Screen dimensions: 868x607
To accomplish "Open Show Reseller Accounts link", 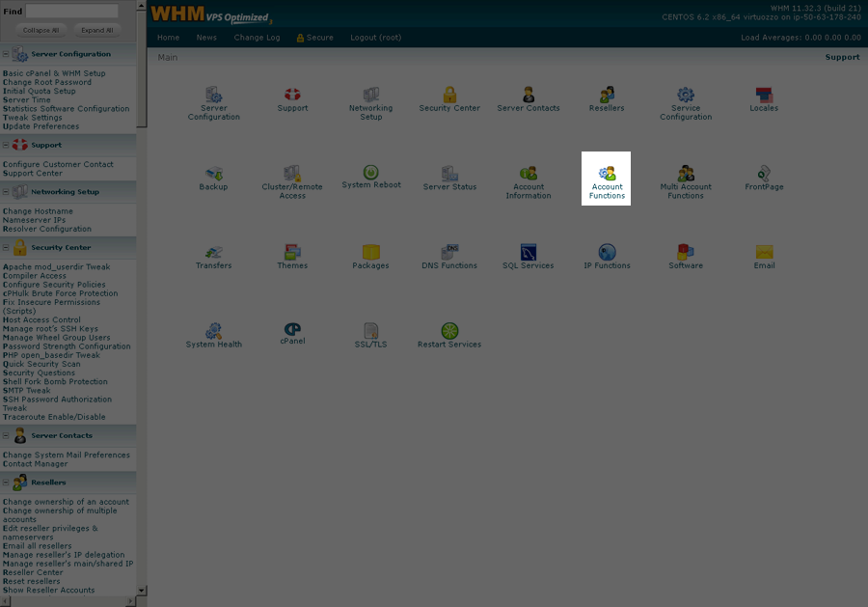I will click(x=49, y=590).
